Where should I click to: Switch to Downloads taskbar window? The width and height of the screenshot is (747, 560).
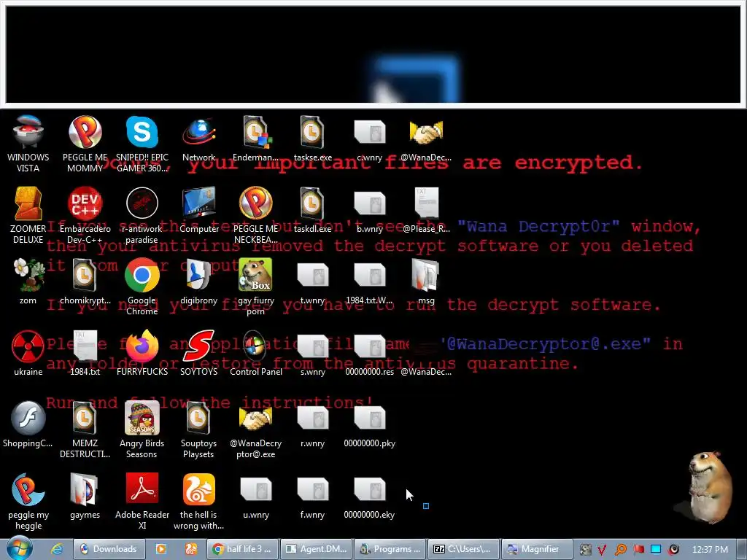point(109,549)
